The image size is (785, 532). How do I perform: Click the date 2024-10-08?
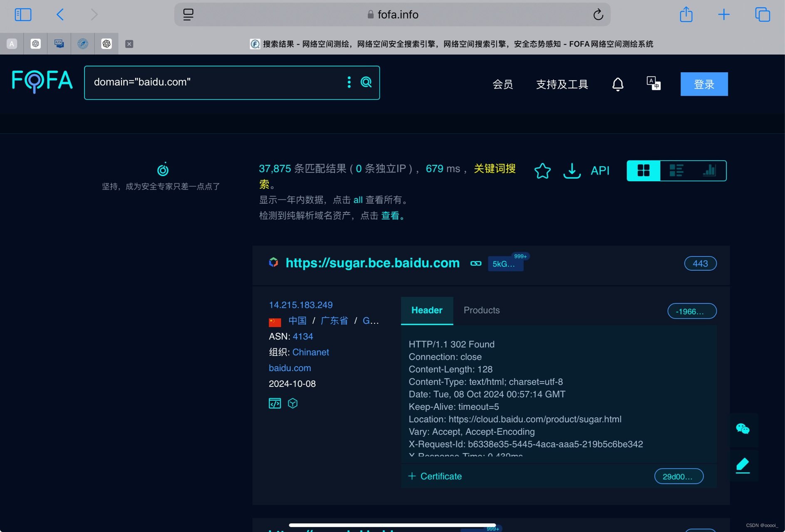292,384
